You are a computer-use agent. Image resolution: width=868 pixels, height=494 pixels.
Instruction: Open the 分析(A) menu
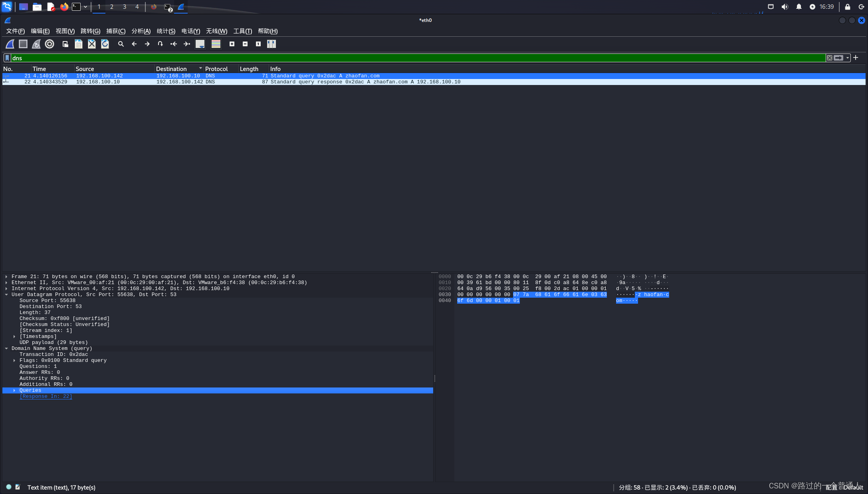click(x=141, y=31)
